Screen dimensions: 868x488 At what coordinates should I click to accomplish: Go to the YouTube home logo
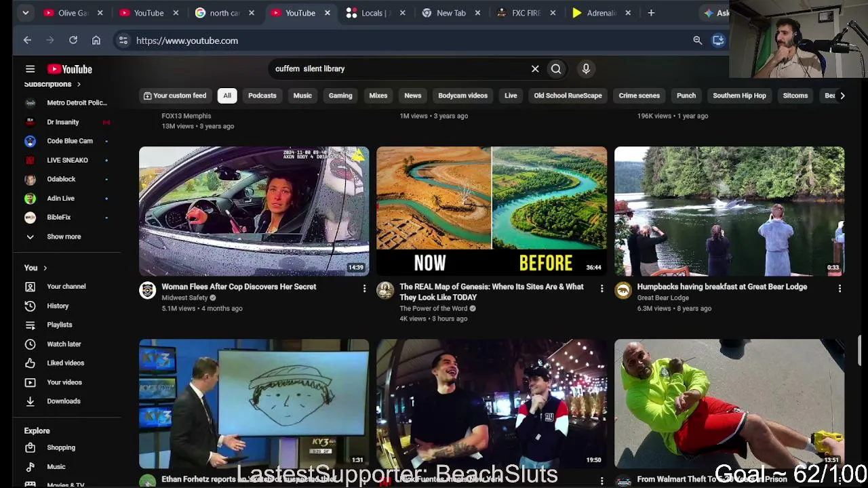pyautogui.click(x=70, y=69)
